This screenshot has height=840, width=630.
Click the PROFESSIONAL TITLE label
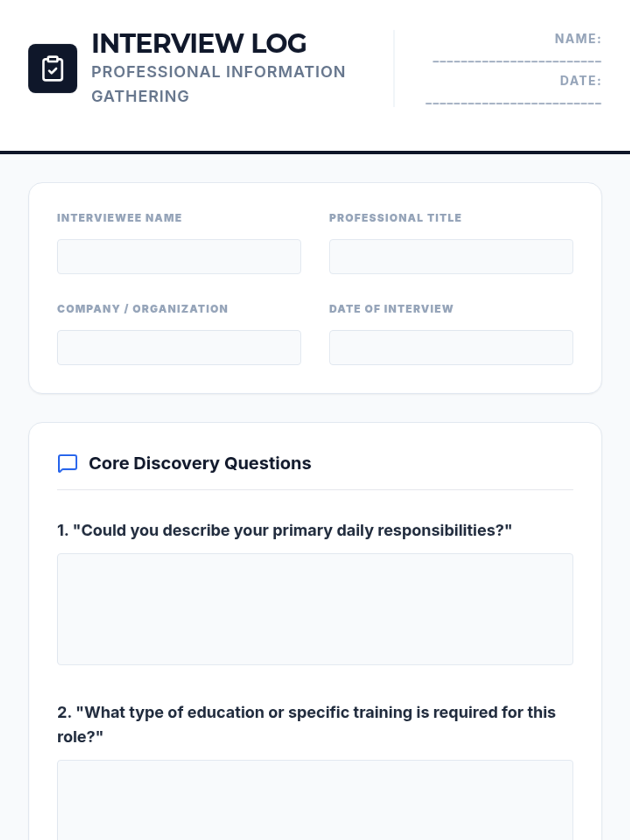395,218
